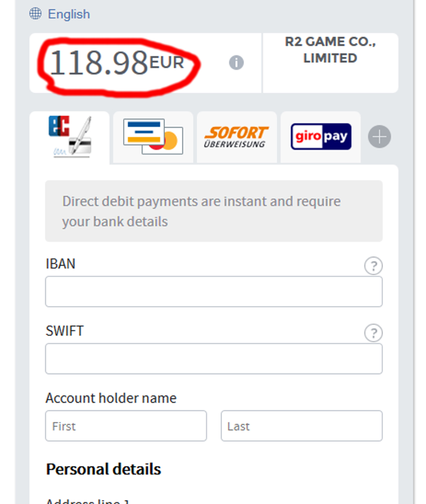Viewport: 426px width, 504px height.
Task: Click the Account holder name label
Action: [111, 398]
